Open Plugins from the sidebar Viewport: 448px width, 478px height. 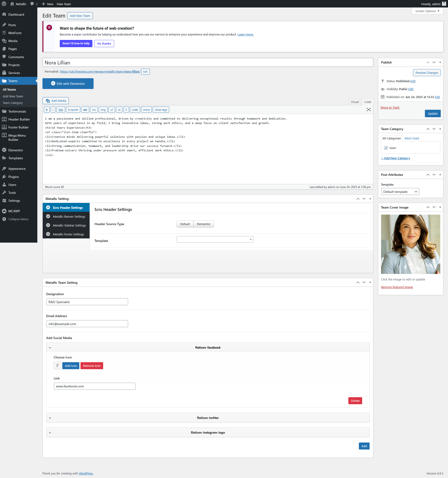pyautogui.click(x=14, y=177)
